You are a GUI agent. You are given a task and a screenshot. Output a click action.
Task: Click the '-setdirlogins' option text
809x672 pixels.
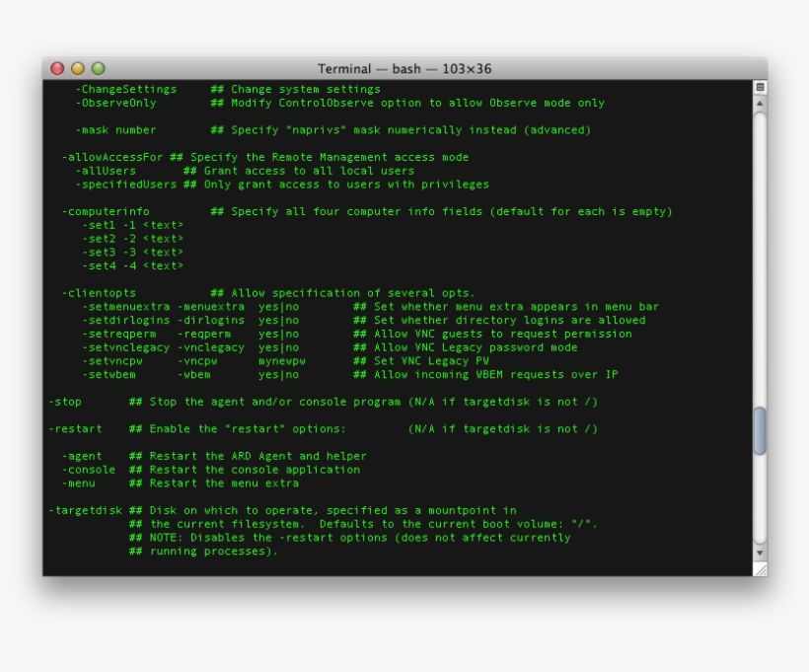(x=126, y=320)
